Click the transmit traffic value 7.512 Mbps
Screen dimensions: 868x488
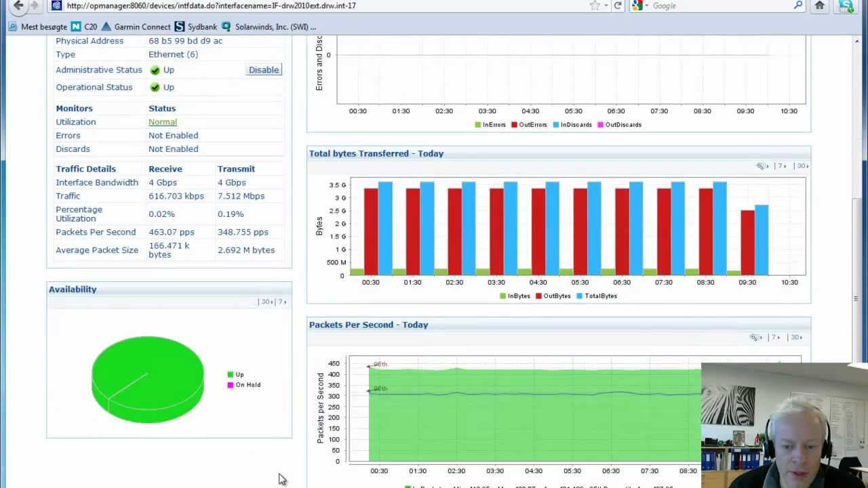click(241, 196)
